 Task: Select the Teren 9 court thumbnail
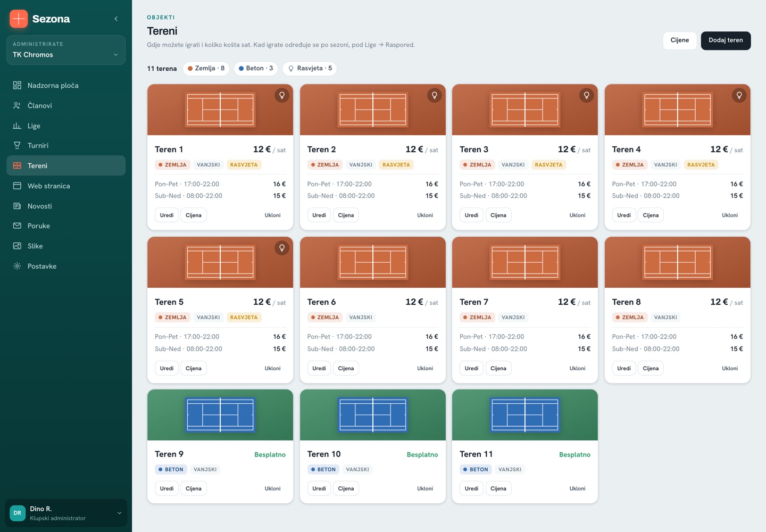click(220, 415)
